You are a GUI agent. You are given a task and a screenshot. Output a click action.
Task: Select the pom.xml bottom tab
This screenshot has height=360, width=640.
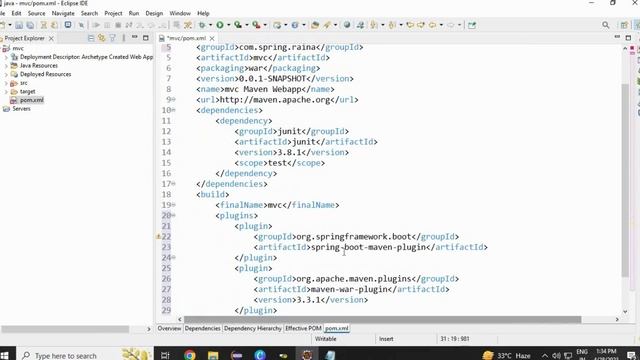click(337, 328)
